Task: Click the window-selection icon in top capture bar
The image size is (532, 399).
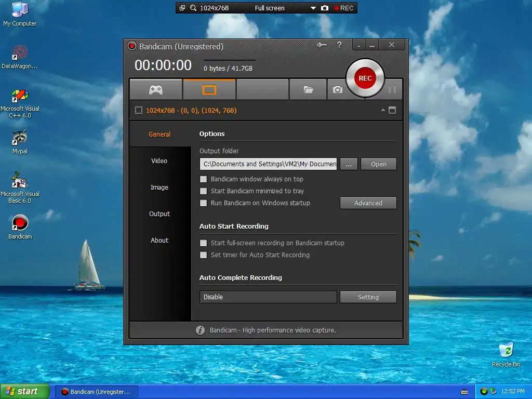Action: tap(182, 8)
